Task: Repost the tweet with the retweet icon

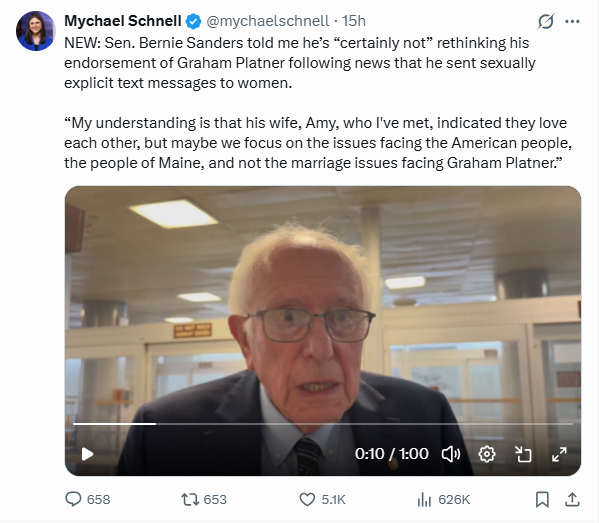Action: (x=190, y=499)
